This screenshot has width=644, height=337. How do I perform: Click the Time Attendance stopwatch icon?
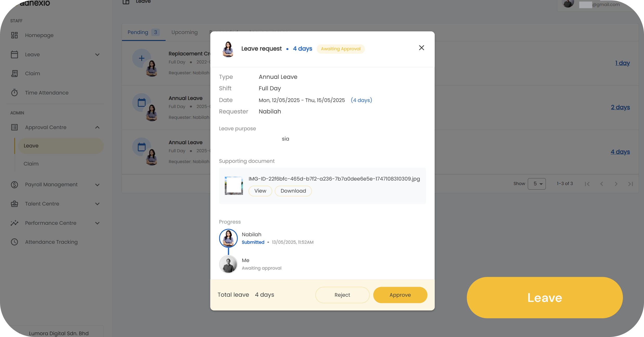pyautogui.click(x=14, y=93)
